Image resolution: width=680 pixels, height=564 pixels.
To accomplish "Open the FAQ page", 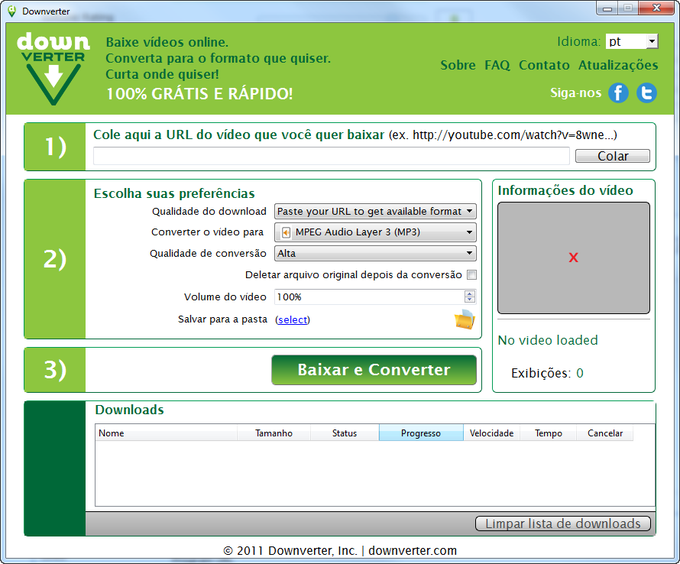I will 497,65.
